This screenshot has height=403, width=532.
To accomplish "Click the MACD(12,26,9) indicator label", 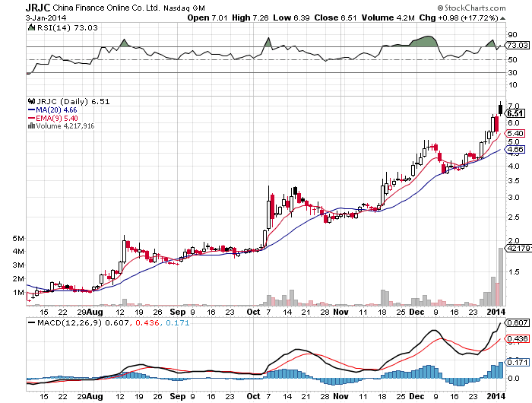I will coord(70,322).
